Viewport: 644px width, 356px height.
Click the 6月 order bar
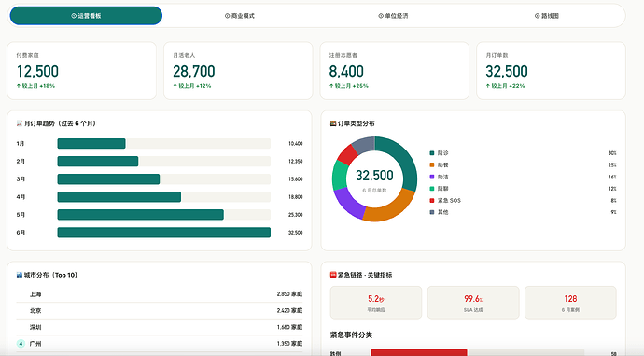click(x=164, y=233)
